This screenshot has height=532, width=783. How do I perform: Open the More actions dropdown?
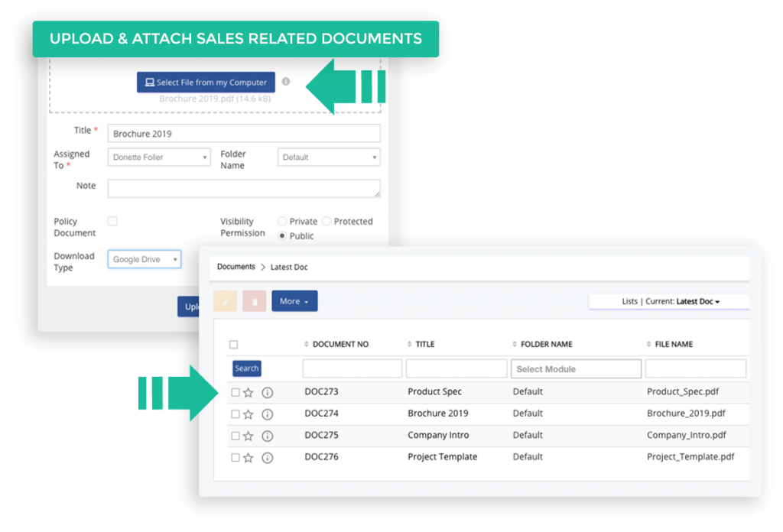point(294,301)
